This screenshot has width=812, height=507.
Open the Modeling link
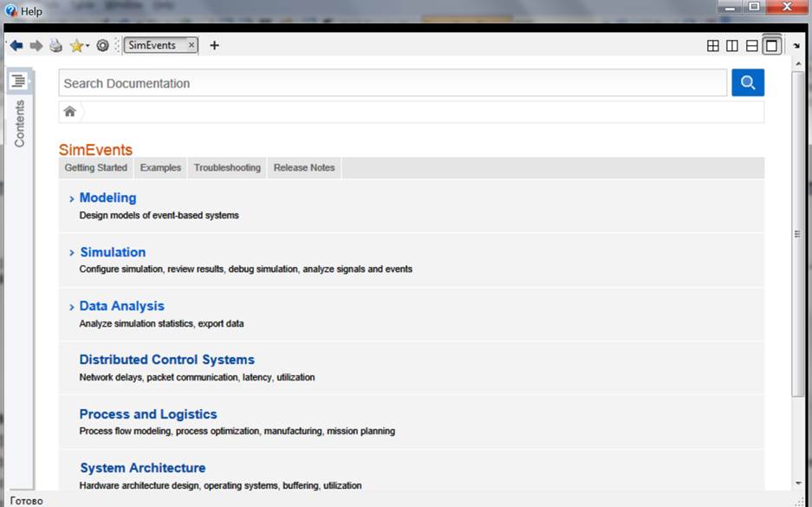tap(107, 198)
